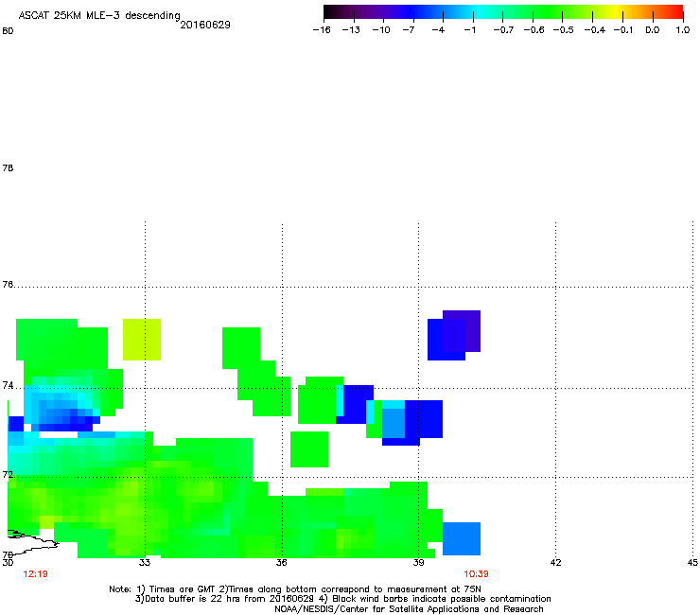The width and height of the screenshot is (700, 615).
Task: Select the -7 color scale label
Action: pos(409,30)
